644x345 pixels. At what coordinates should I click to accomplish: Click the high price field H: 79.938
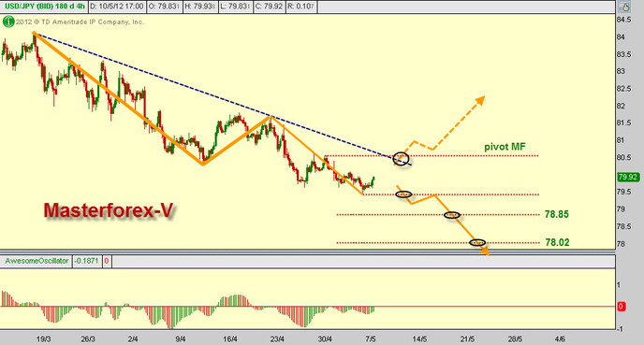coord(201,7)
